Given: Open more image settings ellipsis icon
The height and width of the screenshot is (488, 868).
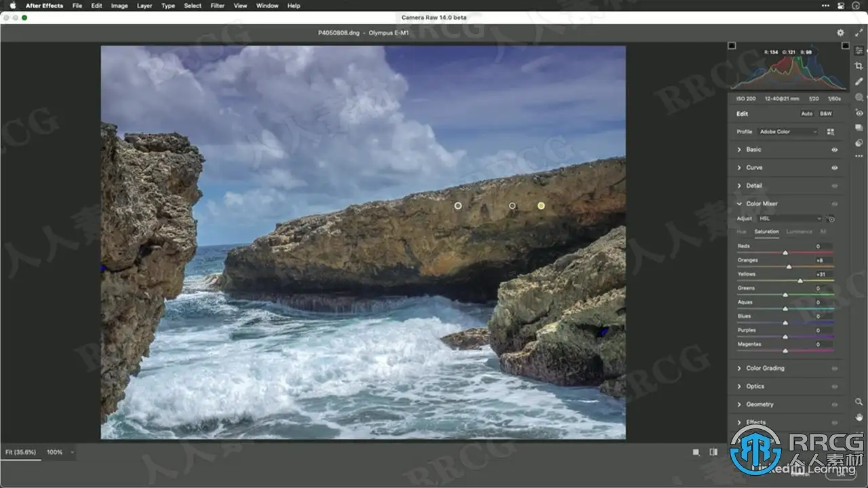Looking at the screenshot, I should tap(859, 157).
